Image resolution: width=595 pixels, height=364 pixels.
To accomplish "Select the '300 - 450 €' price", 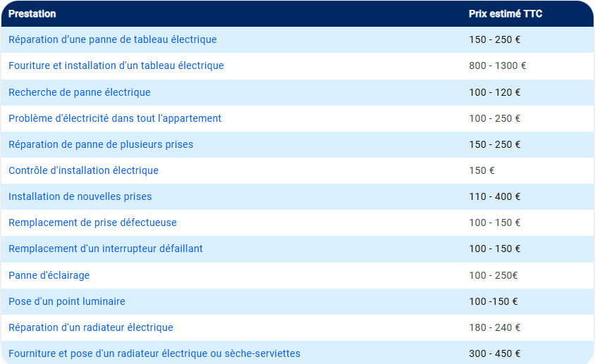I will pos(494,353).
